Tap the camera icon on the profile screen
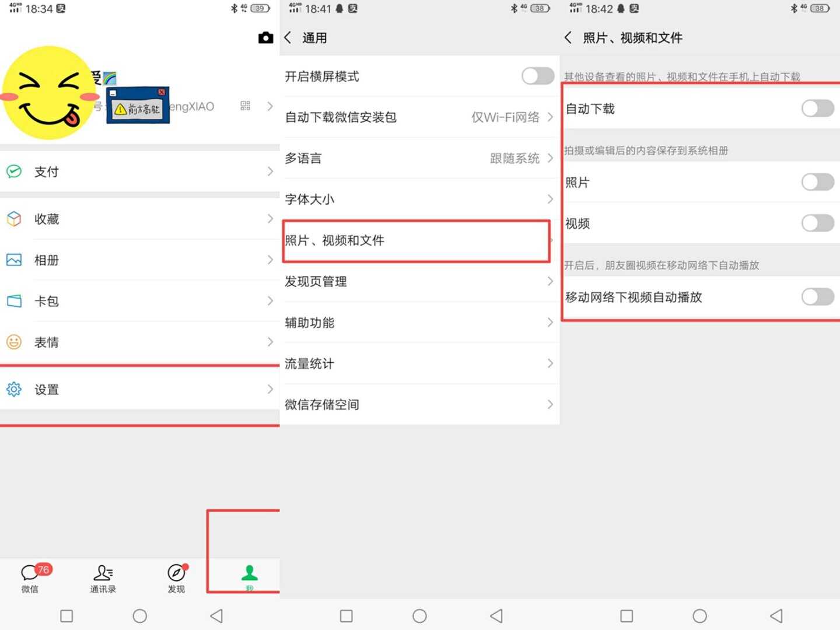The width and height of the screenshot is (840, 630). pyautogui.click(x=265, y=38)
